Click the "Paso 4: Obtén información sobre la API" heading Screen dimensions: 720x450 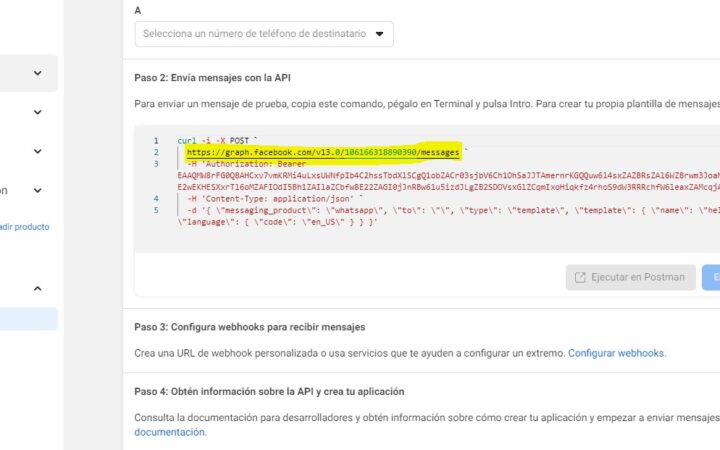tap(269, 392)
